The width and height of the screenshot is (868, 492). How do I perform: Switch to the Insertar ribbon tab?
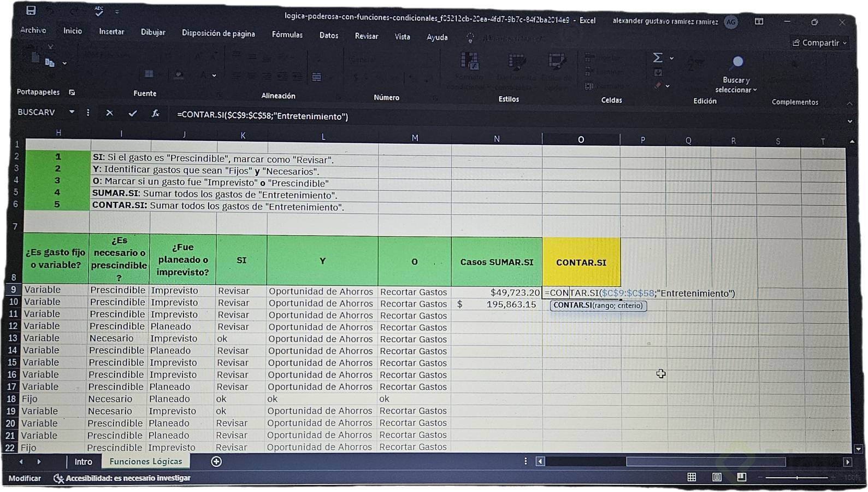(111, 32)
